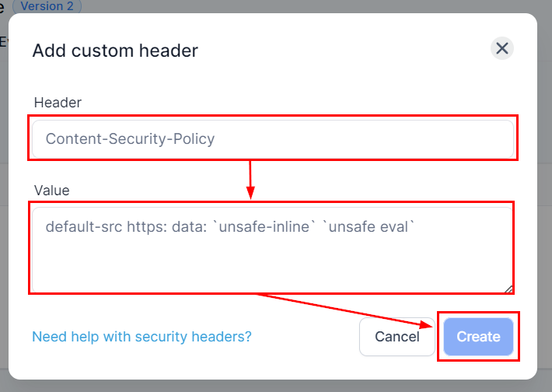Click the default-src placeholder text in Value
Image resolution: width=552 pixels, height=392 pixels.
coord(84,226)
